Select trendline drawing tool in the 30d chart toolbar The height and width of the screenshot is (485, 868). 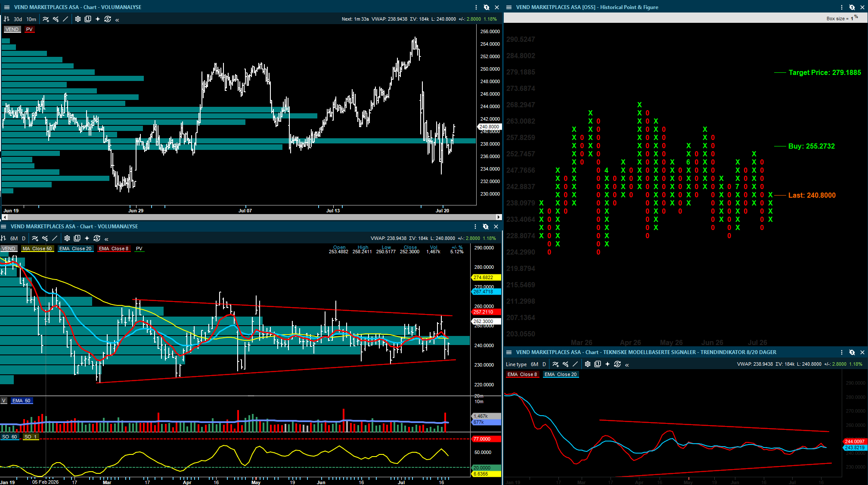[x=65, y=19]
